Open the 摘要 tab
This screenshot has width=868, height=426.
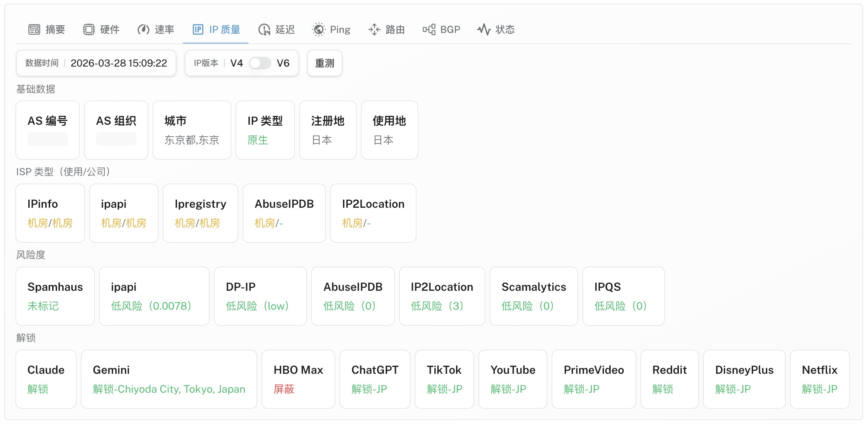[x=46, y=29]
